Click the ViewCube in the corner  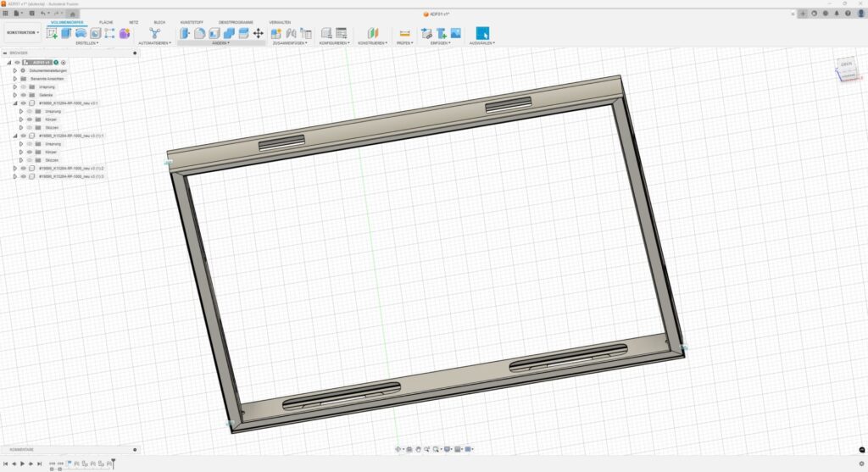pyautogui.click(x=845, y=71)
